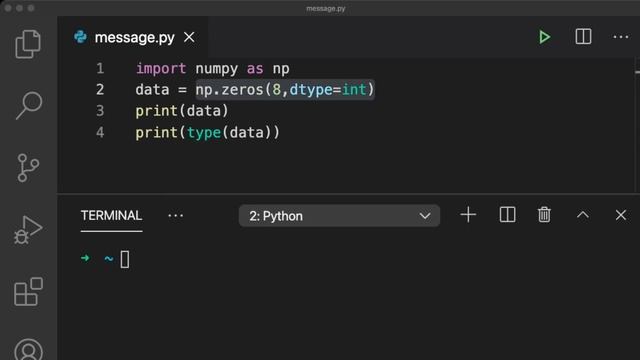The image size is (640, 360).
Task: Click the tilde directory in terminal prompt
Action: pos(109,259)
